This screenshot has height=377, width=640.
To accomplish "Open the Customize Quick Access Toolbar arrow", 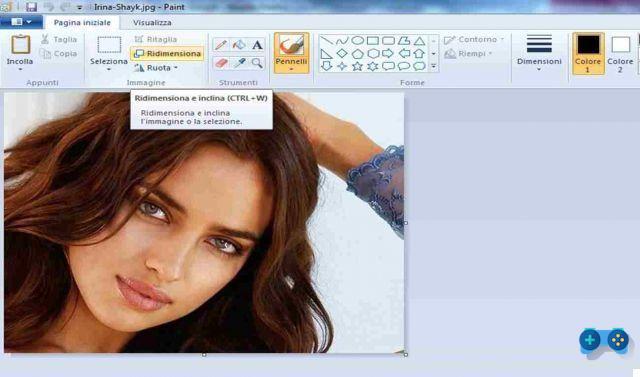I will click(x=80, y=7).
